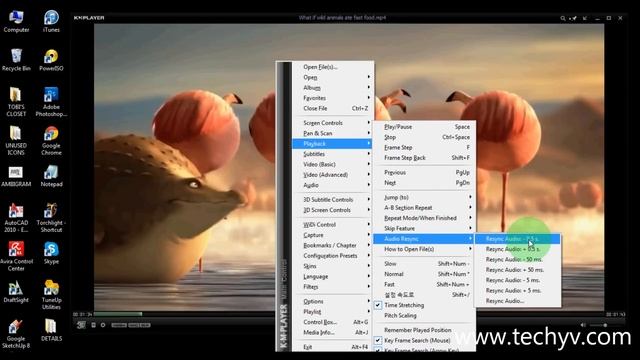Screen dimensions: 640x360
Task: Select the DraftSight desktop icon
Action: click(x=16, y=291)
